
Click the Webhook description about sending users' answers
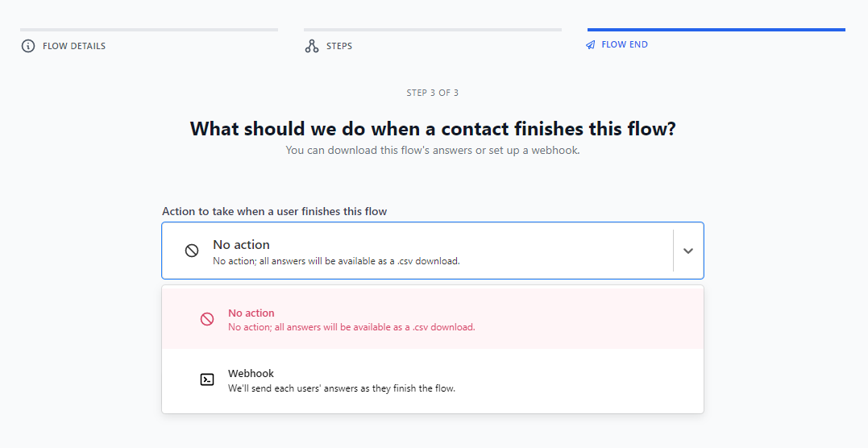click(x=342, y=388)
